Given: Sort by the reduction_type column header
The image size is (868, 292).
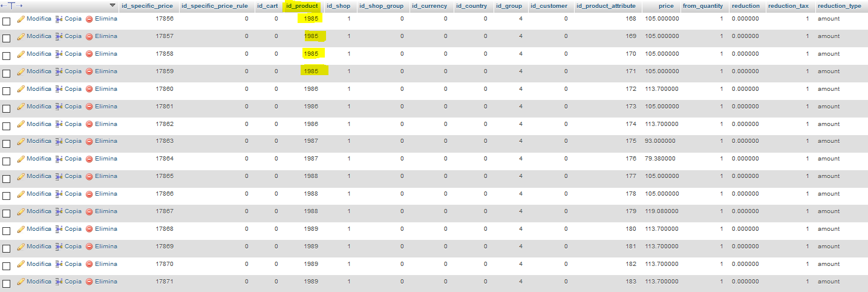Looking at the screenshot, I should point(839,6).
